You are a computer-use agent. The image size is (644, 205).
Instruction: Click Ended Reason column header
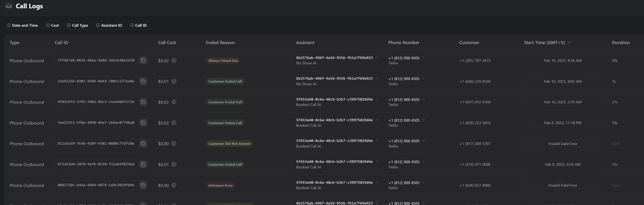[220, 42]
